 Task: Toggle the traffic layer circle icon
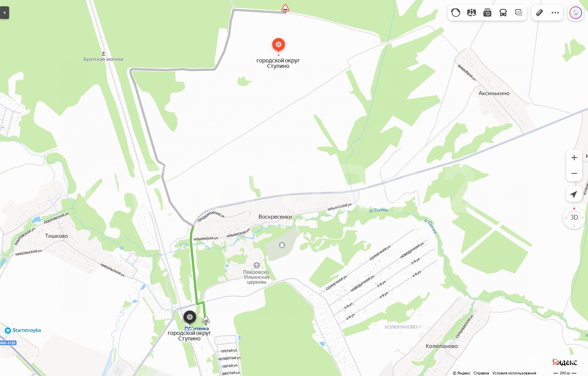tap(456, 13)
